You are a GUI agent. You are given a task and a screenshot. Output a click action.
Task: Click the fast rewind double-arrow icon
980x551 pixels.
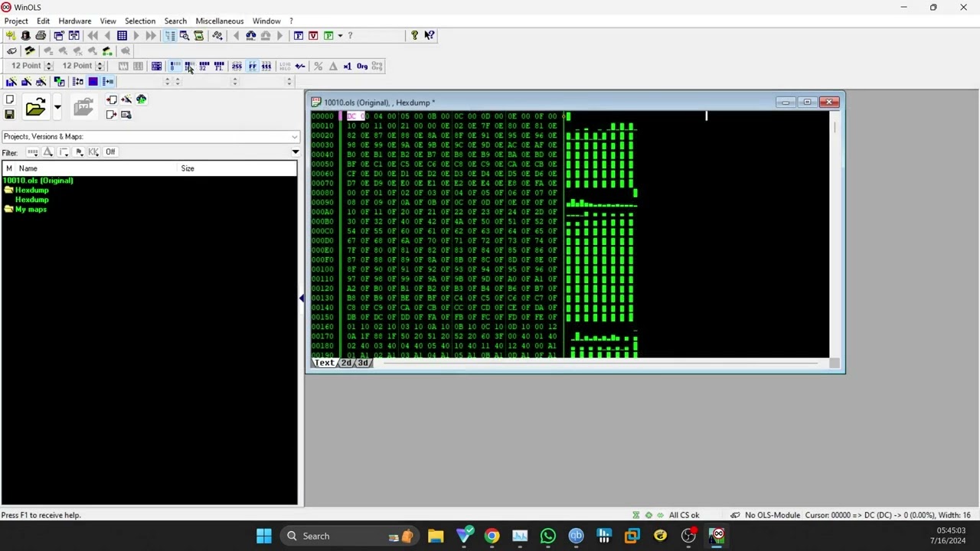[x=93, y=35]
